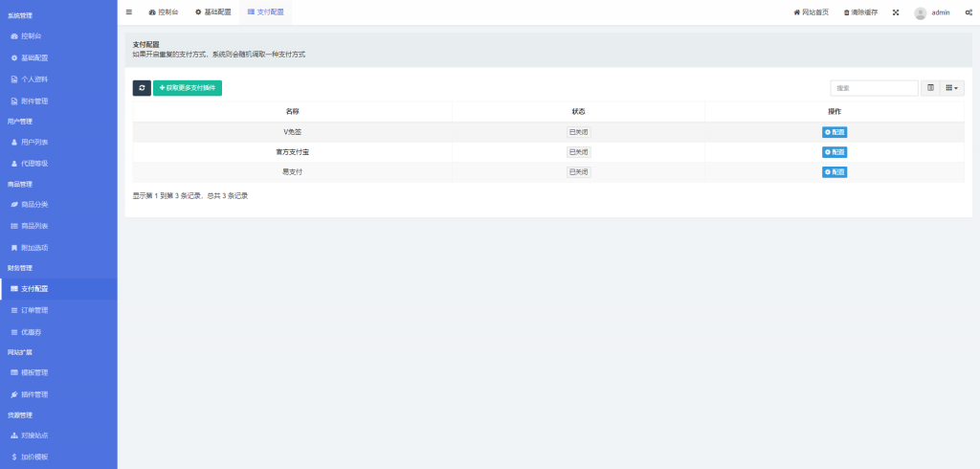
Task: Open 加价模板 in the sidebar
Action: pyautogui.click(x=58, y=458)
